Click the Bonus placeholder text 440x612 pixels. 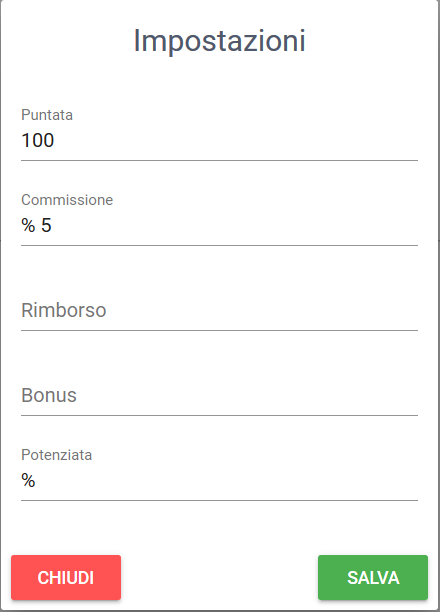[x=49, y=395]
